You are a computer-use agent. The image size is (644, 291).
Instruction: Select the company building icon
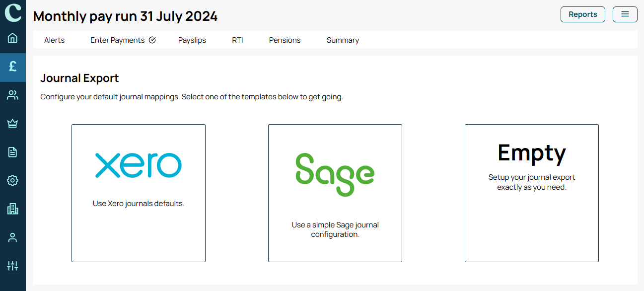[x=13, y=209]
